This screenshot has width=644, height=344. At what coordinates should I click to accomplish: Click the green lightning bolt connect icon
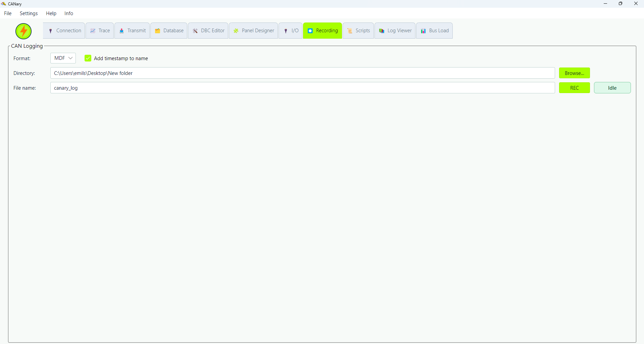(x=23, y=31)
